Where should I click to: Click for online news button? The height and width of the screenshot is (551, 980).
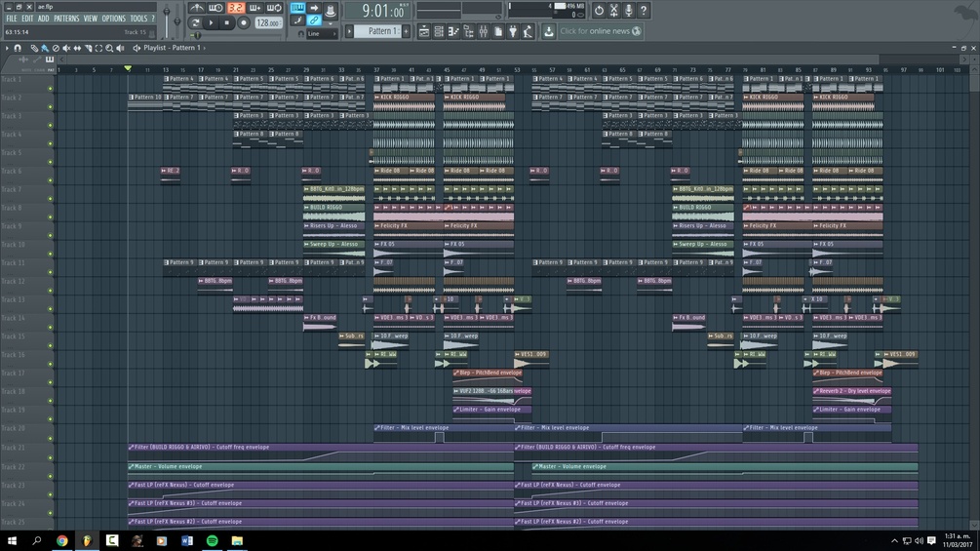600,31
